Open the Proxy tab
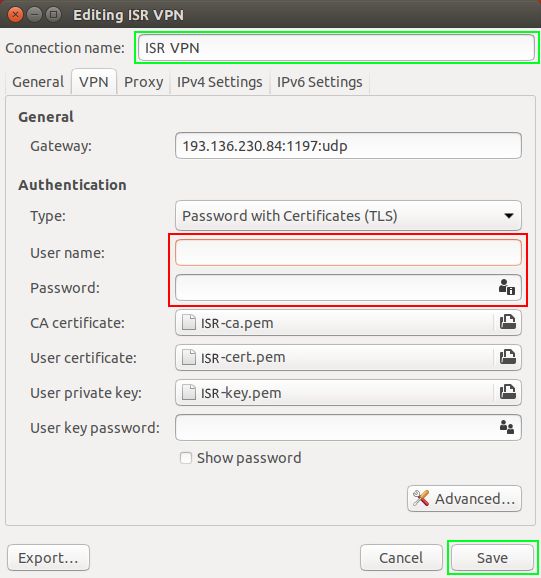The width and height of the screenshot is (541, 578). (143, 82)
